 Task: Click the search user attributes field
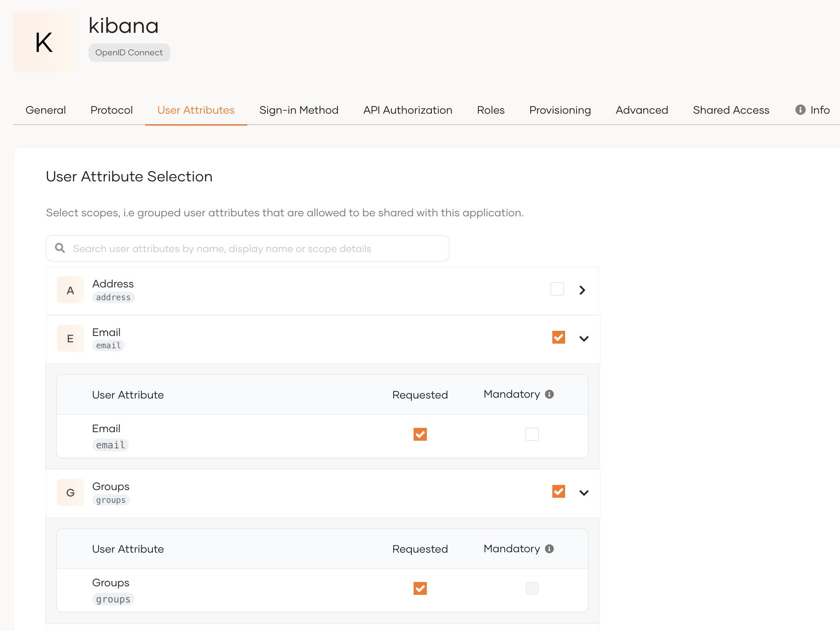tap(248, 248)
